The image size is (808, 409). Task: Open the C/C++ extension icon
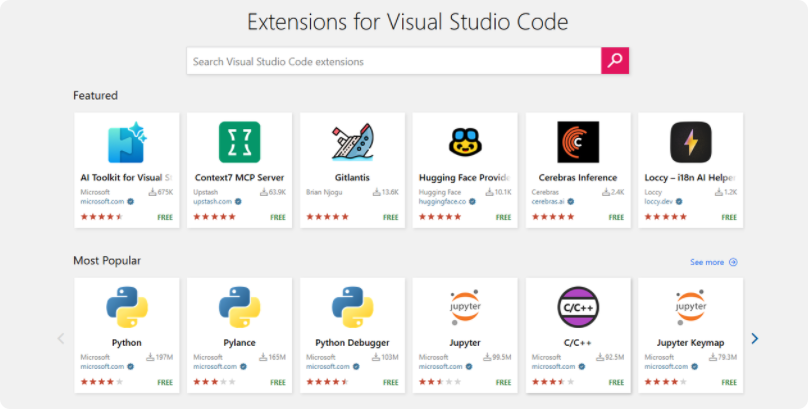pyautogui.click(x=578, y=307)
